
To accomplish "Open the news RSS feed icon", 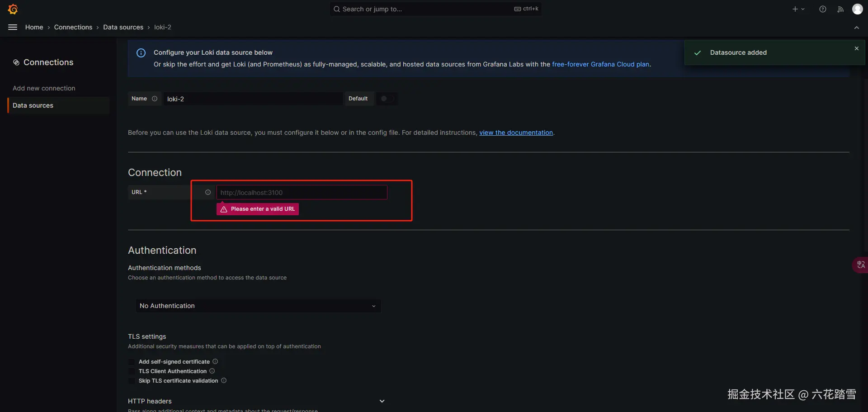I will tap(840, 9).
